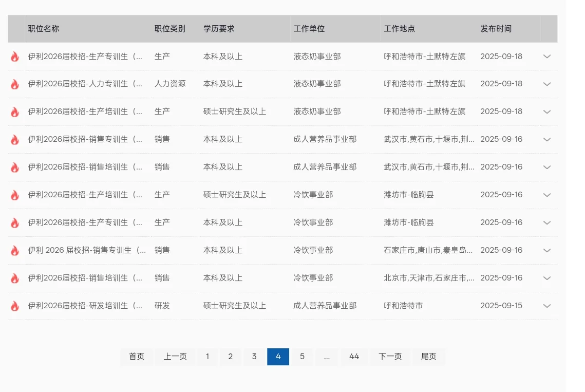Click date 2025-09-18 in the 人力专训生 row

501,84
